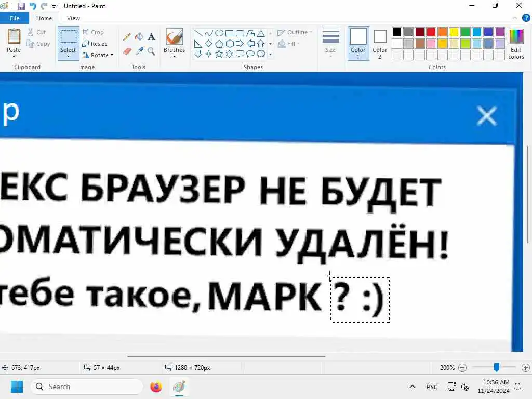Open the Rotate dropdown

(98, 55)
